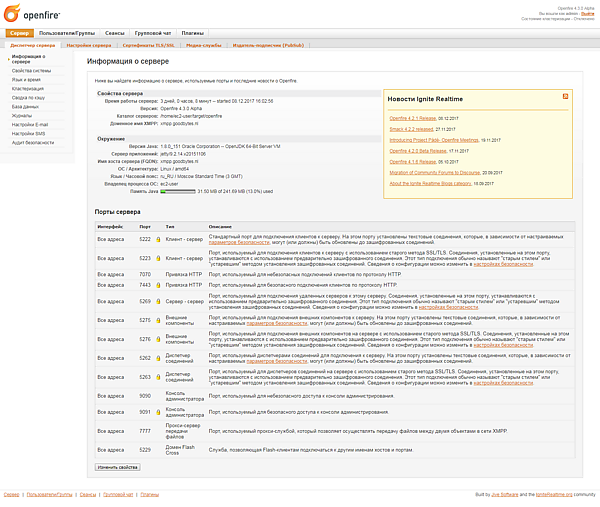This screenshot has width=600, height=507.
Task: Click the lock icon for port 5263
Action: pyautogui.click(x=158, y=377)
